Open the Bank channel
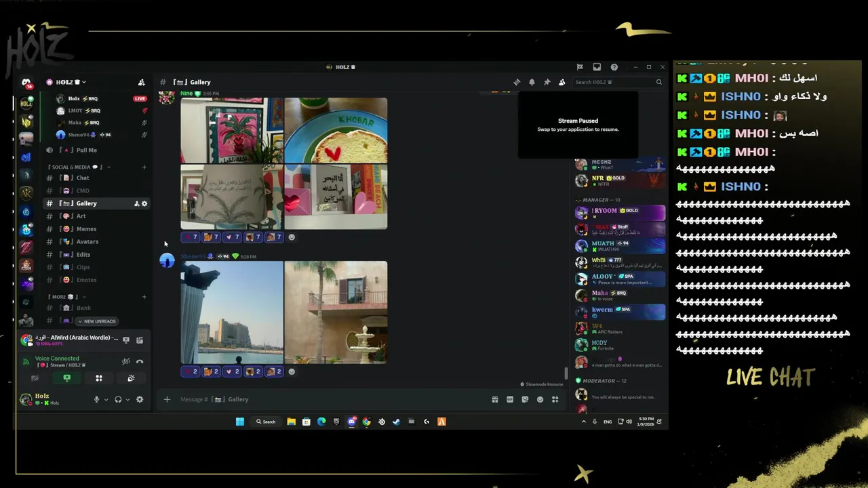The width and height of the screenshot is (868, 488). (x=95, y=308)
